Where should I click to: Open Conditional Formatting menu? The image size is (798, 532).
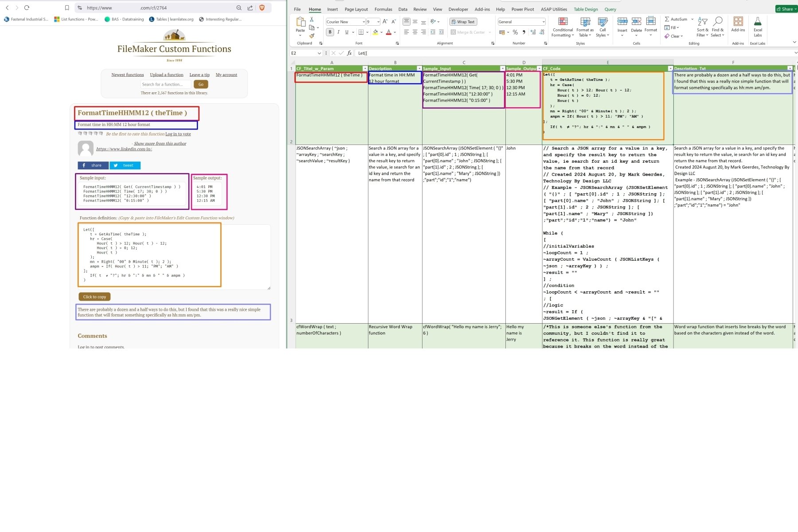(563, 27)
